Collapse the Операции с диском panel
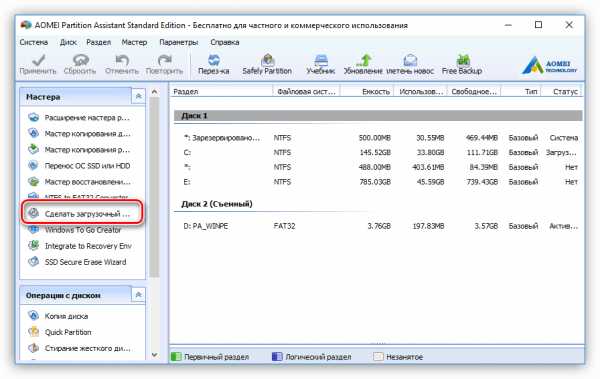The height and width of the screenshot is (379, 600). click(139, 294)
